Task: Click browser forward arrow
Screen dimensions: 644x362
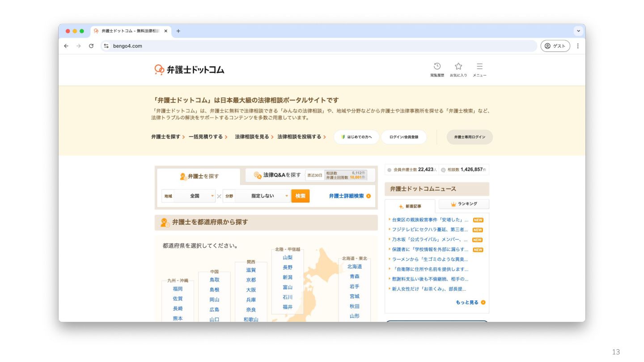Action: point(79,46)
